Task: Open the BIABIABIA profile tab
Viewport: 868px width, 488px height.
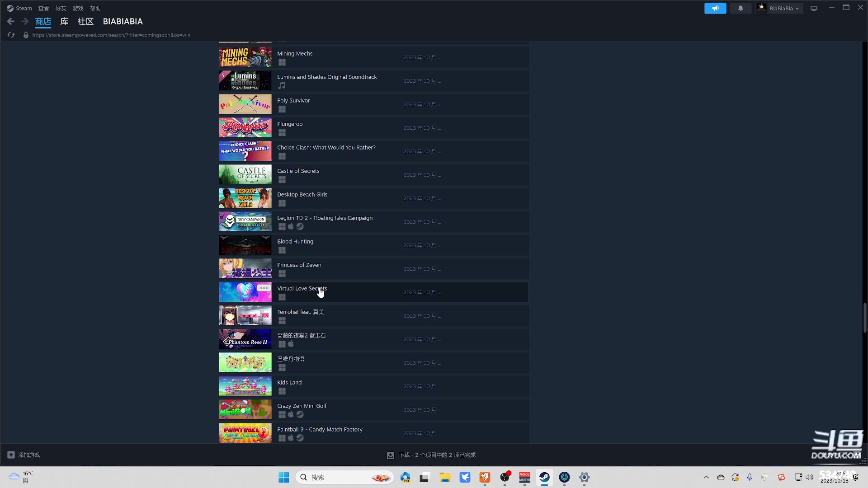Action: (x=123, y=21)
